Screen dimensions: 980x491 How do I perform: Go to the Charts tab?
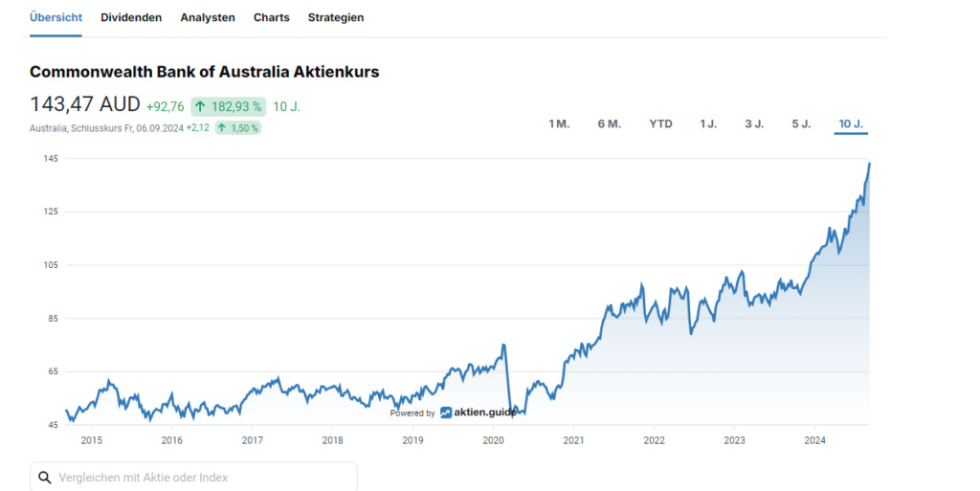pyautogui.click(x=271, y=17)
